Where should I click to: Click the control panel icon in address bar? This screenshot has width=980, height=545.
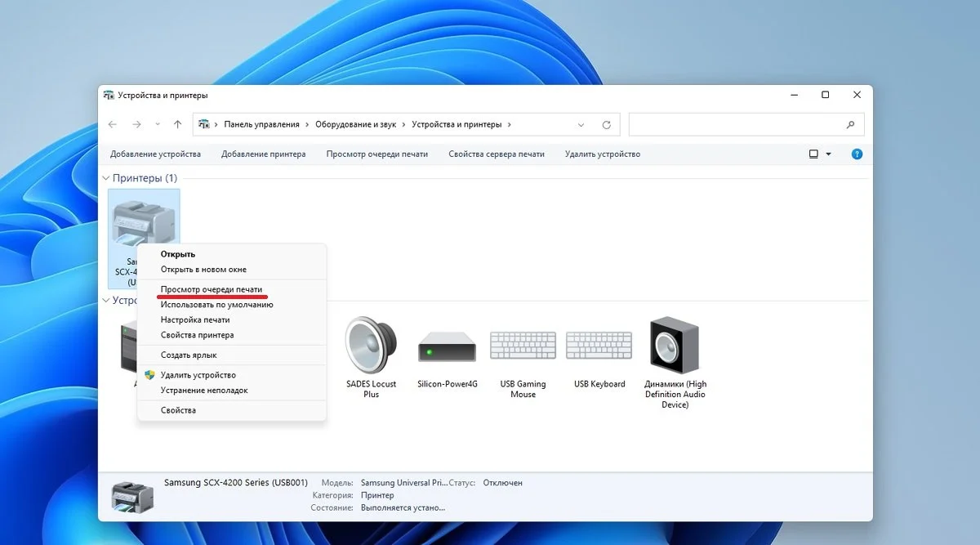click(x=204, y=124)
